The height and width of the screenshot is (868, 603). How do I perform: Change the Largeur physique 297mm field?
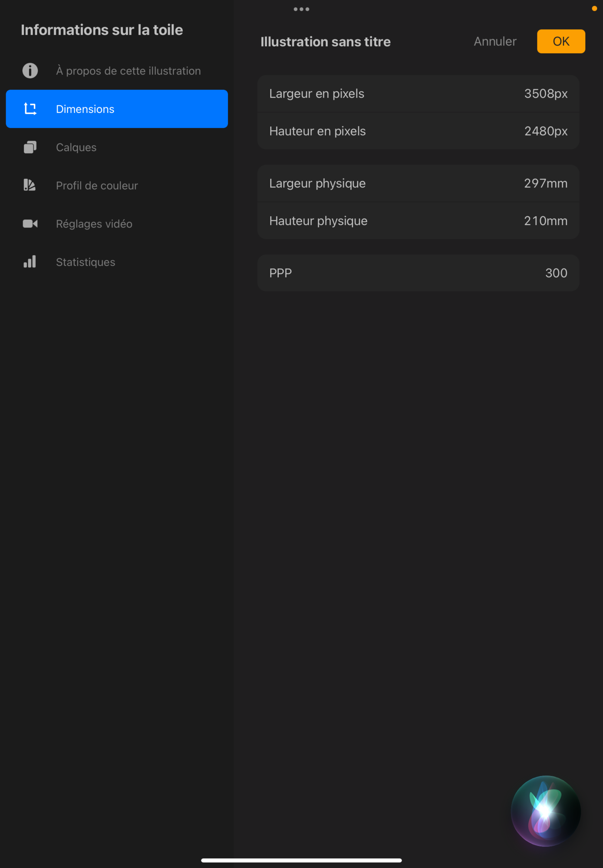[545, 183]
